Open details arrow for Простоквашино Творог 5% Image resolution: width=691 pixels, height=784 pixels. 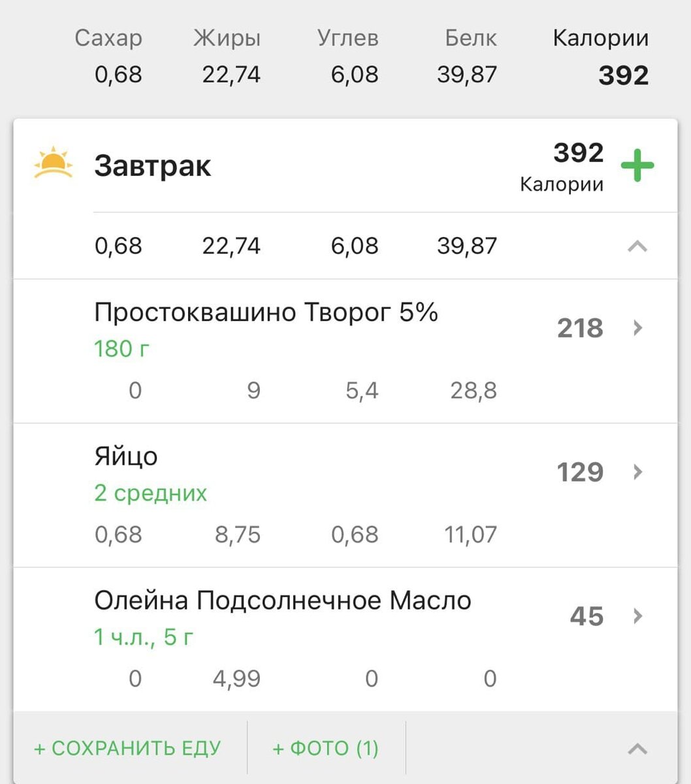(638, 328)
